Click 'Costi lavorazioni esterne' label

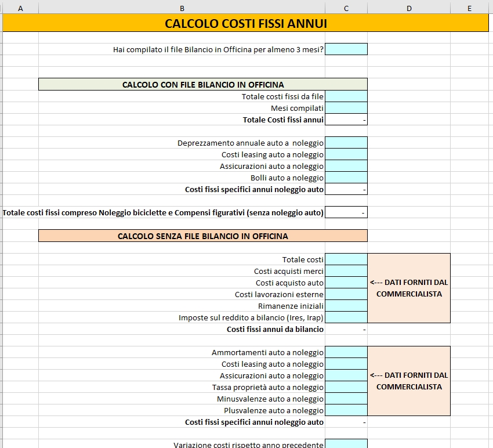point(279,294)
